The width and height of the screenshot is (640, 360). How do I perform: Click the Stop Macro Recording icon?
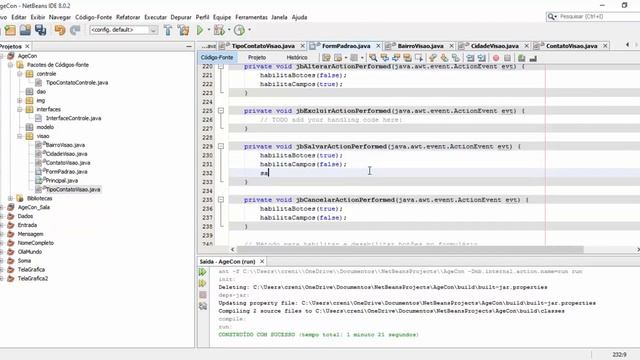pos(507,58)
